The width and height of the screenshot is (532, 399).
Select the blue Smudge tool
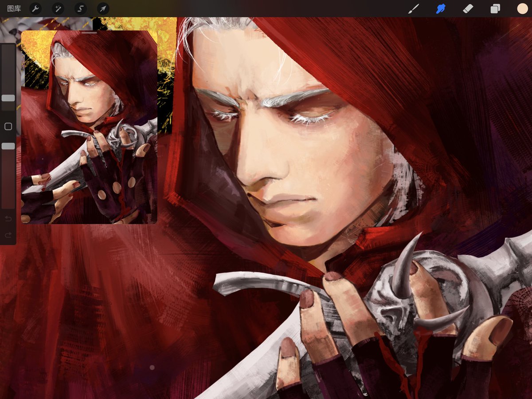click(x=441, y=8)
